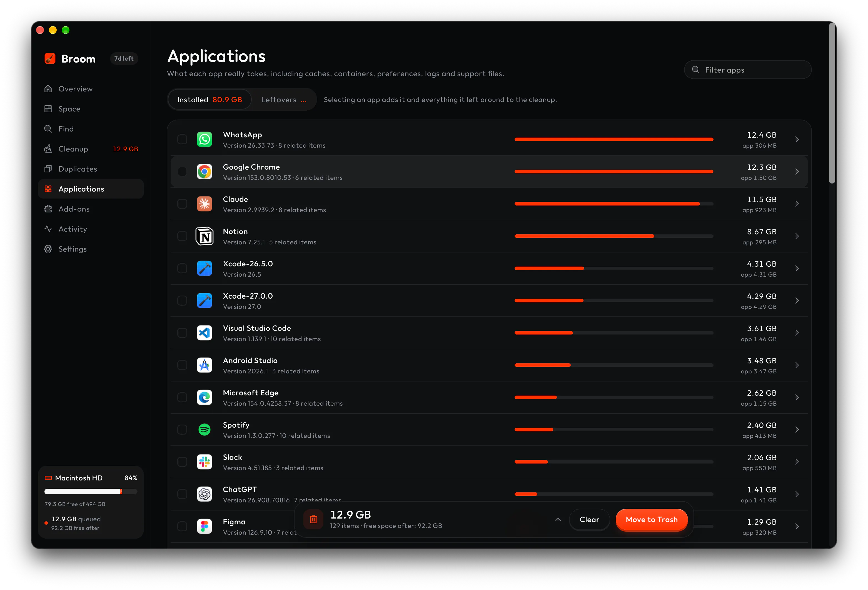The image size is (868, 590).
Task: Click the Filter apps search field
Action: click(748, 70)
